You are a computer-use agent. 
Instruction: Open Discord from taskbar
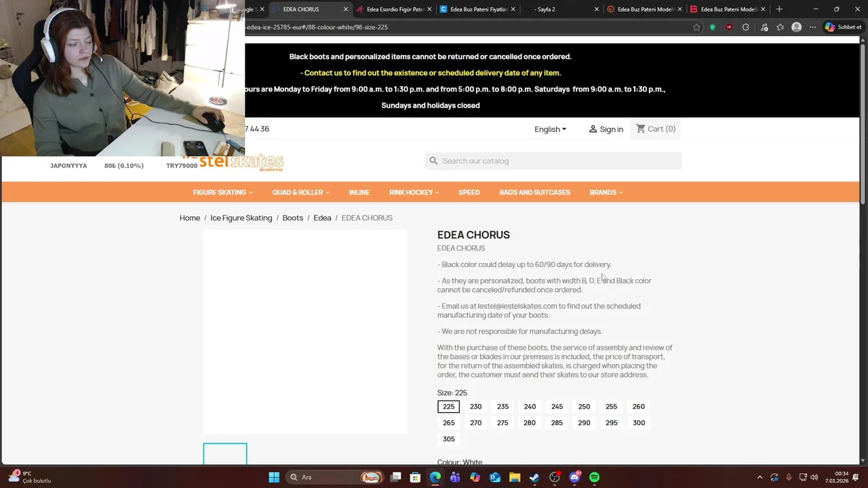tap(575, 477)
